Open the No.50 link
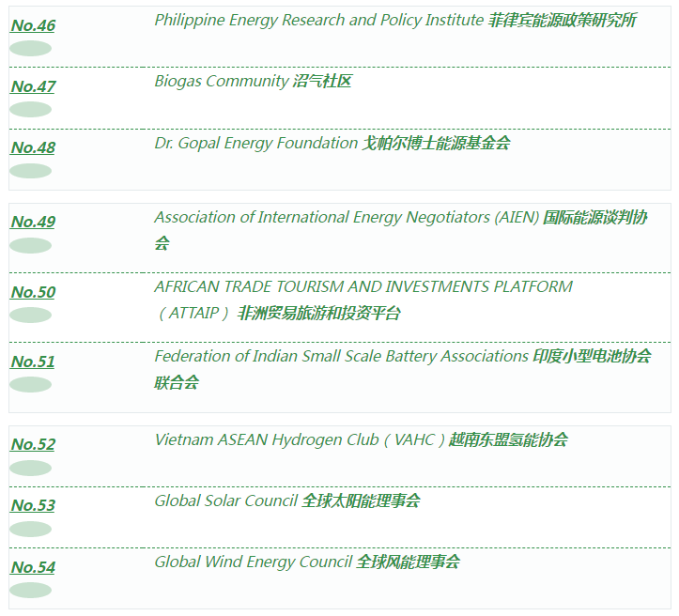679x616 pixels. pos(33,292)
